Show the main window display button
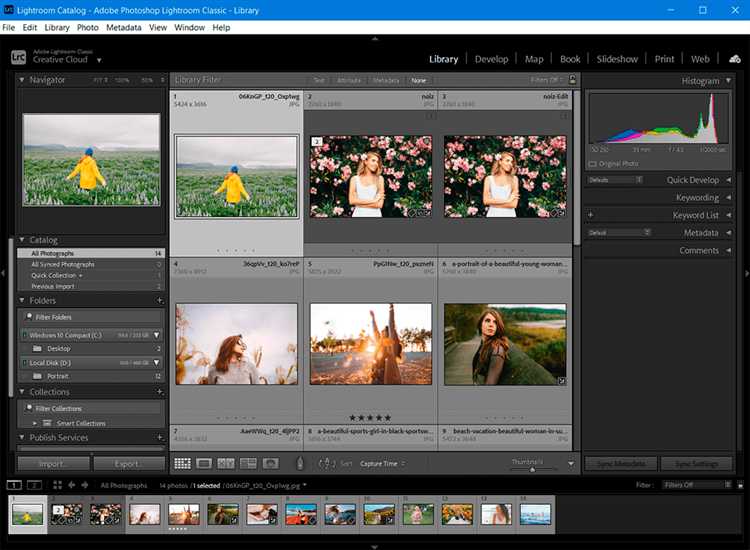Viewport: 750px width, 550px height. pyautogui.click(x=14, y=485)
